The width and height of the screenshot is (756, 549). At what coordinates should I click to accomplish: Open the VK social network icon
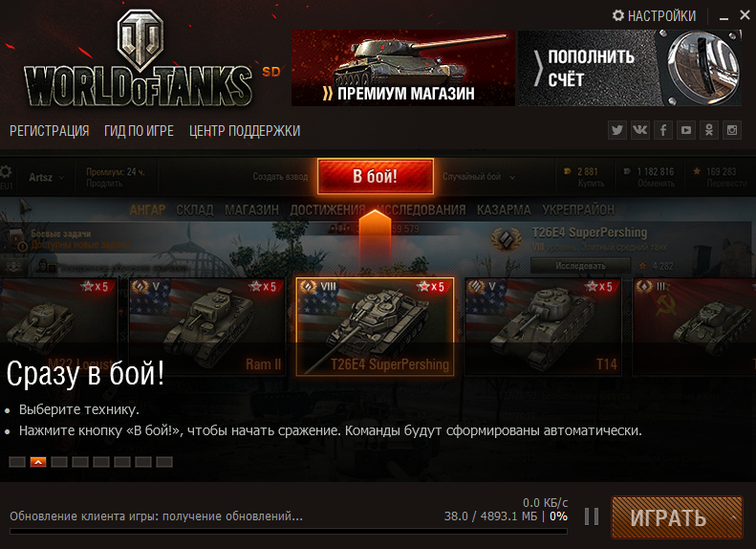pos(640,130)
